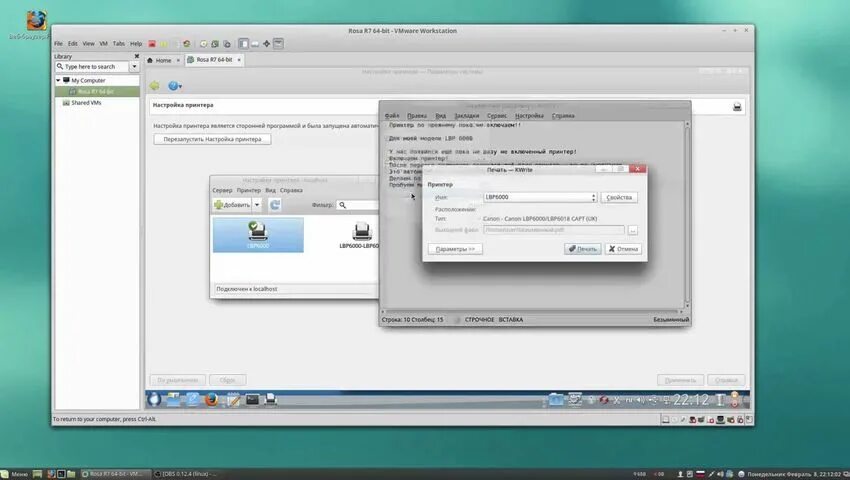Open the Меню button on the host taskbar
850x480 pixels.
pyautogui.click(x=15, y=474)
